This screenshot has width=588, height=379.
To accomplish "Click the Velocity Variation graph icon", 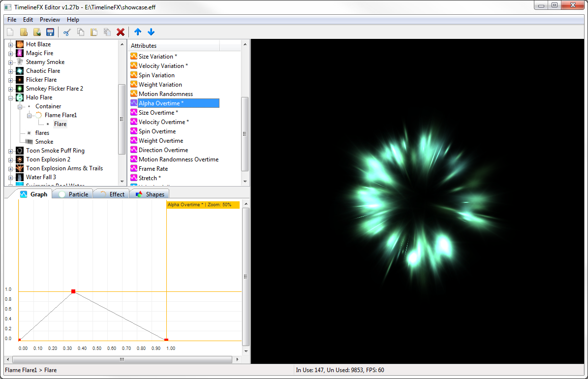I will click(x=134, y=65).
